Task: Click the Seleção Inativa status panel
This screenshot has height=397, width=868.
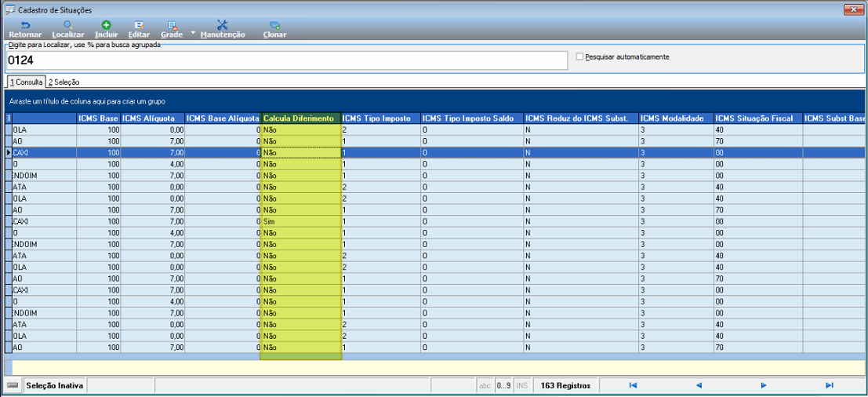Action: click(x=55, y=385)
